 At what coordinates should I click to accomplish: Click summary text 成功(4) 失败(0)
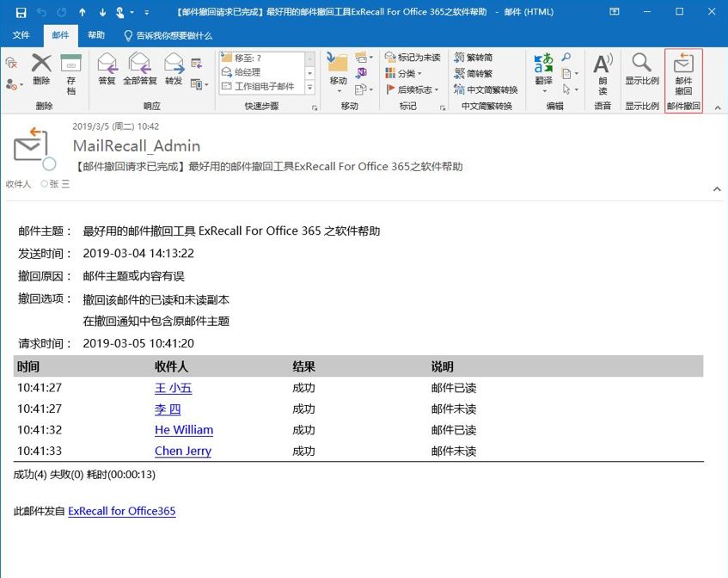click(48, 475)
